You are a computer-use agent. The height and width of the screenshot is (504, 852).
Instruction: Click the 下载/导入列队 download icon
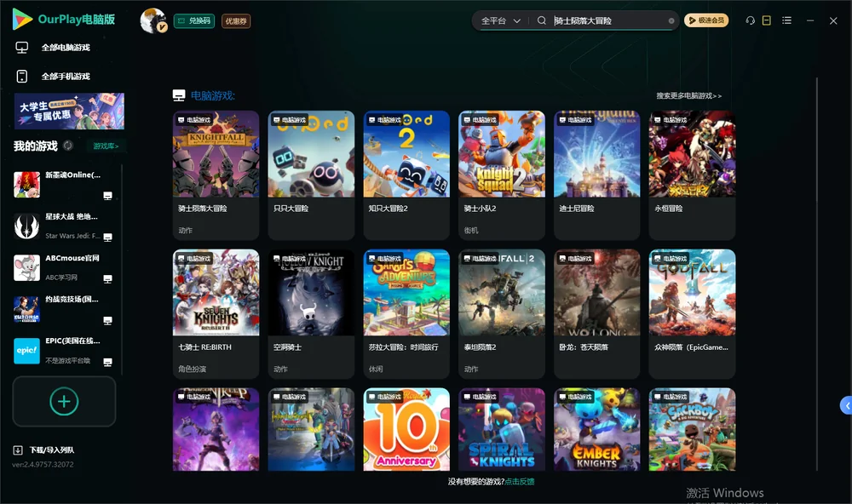(18, 450)
